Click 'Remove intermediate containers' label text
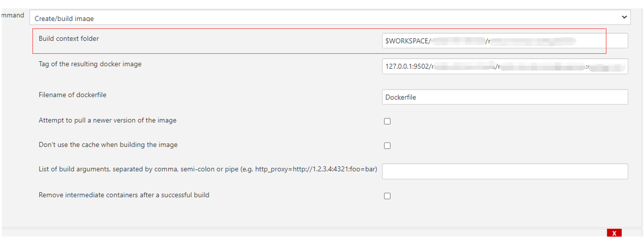Image resolution: width=644 pixels, height=237 pixels. click(124, 195)
